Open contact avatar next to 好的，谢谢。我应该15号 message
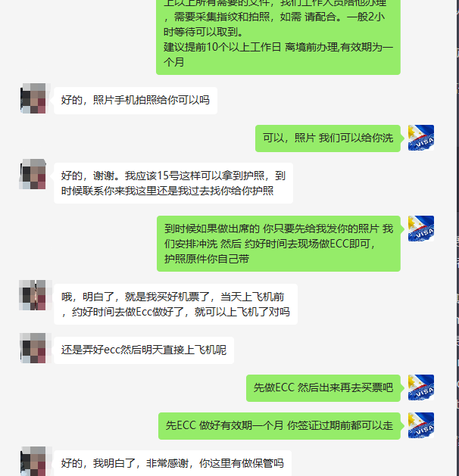 [x=33, y=174]
